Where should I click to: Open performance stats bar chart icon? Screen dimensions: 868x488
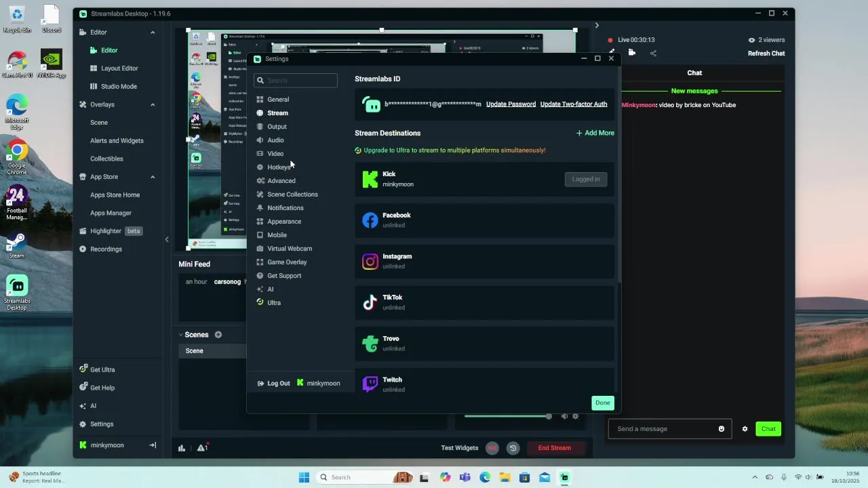[182, 448]
